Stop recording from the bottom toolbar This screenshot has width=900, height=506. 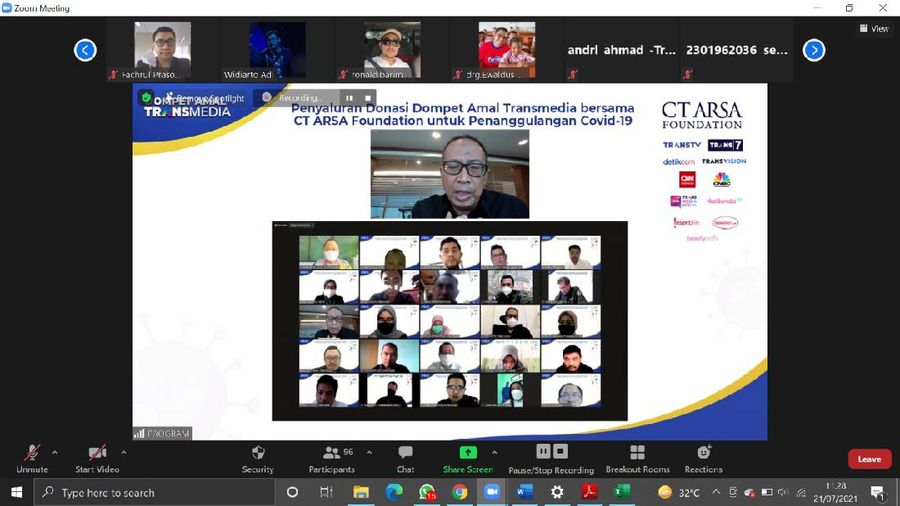[x=561, y=451]
